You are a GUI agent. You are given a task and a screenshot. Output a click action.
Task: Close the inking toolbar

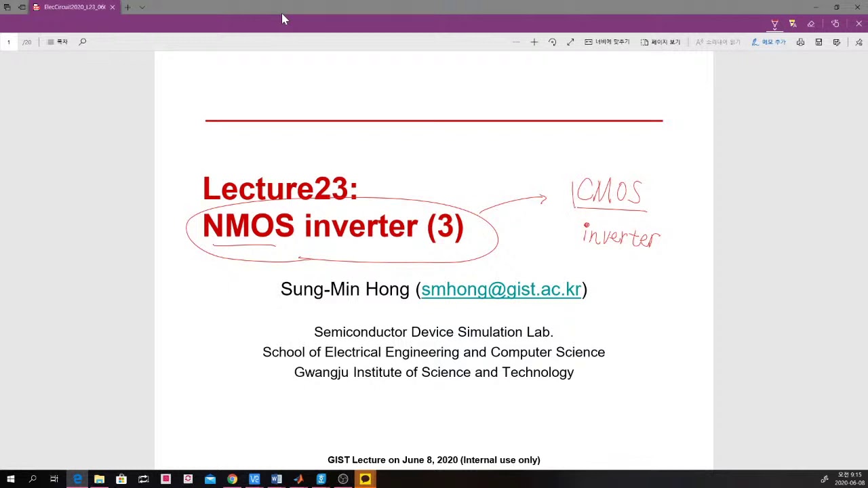[859, 24]
